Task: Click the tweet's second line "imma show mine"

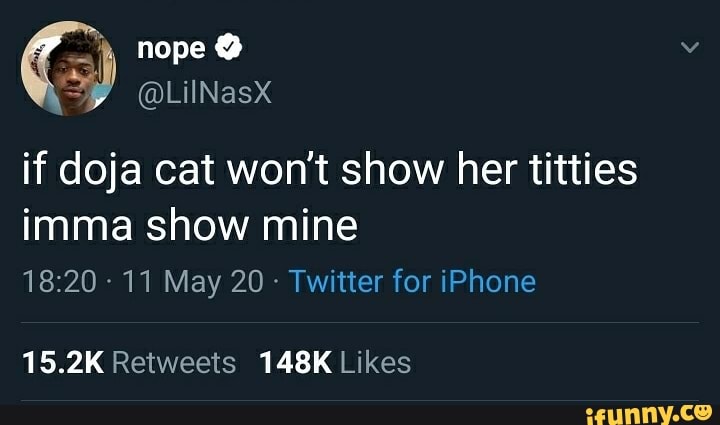Action: (189, 226)
